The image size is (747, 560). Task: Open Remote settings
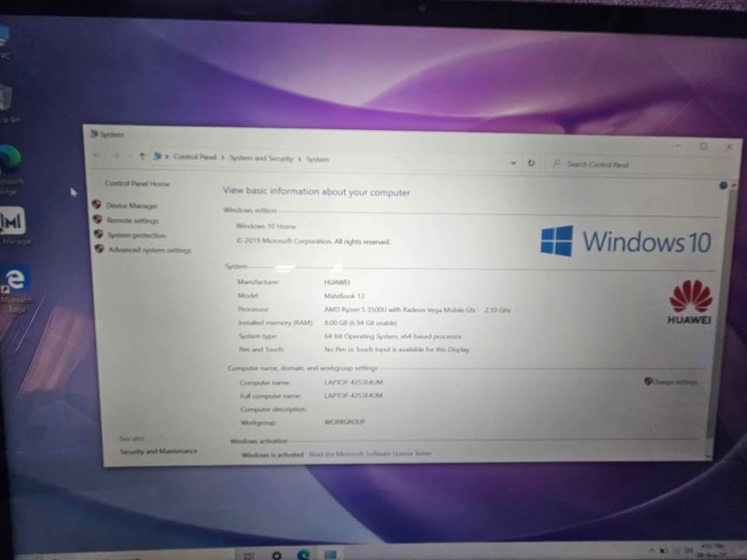tap(132, 220)
